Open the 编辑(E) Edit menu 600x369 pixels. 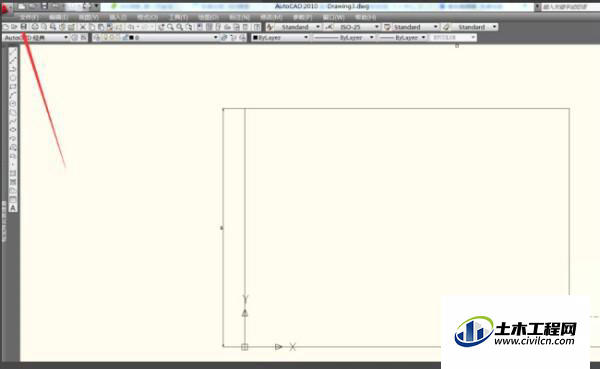coord(59,17)
